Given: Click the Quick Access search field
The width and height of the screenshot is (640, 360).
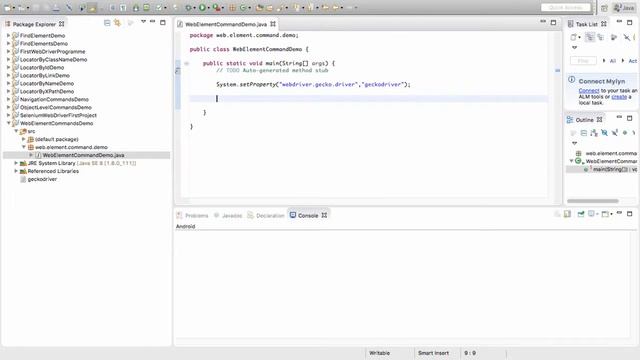Looking at the screenshot, I should 566,7.
